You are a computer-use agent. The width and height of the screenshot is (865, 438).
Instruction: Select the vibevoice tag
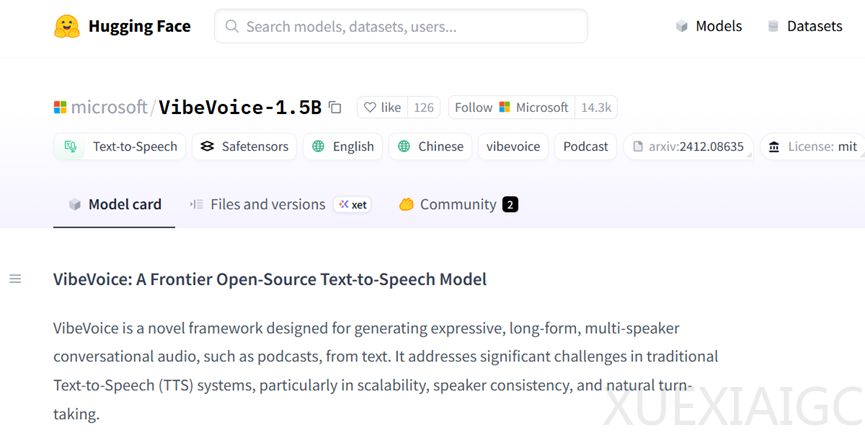[x=513, y=146]
